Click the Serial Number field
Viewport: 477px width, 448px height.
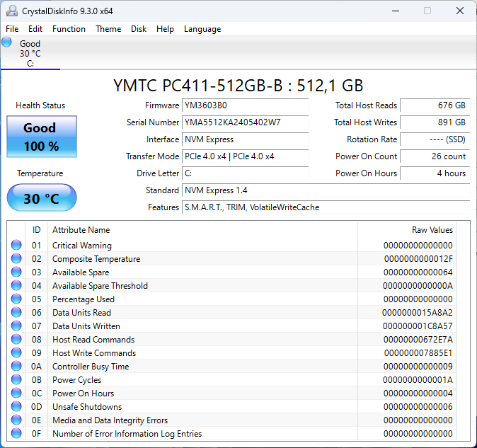[245, 122]
